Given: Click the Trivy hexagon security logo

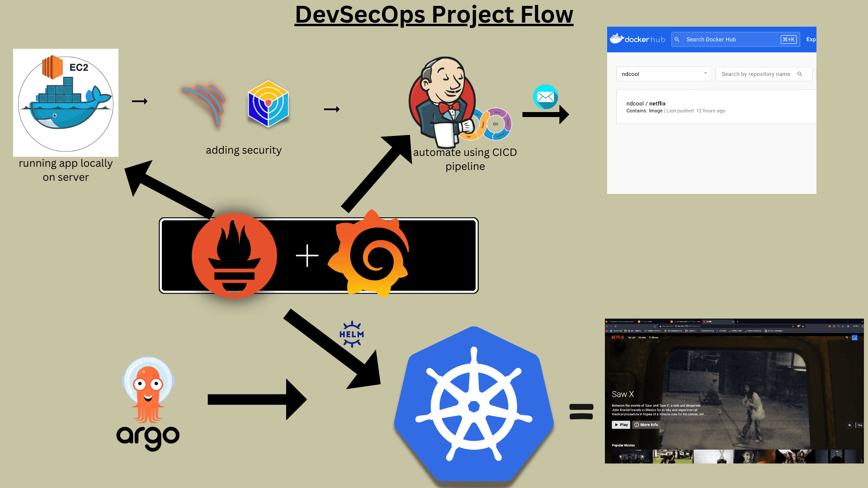Looking at the screenshot, I should click(268, 103).
